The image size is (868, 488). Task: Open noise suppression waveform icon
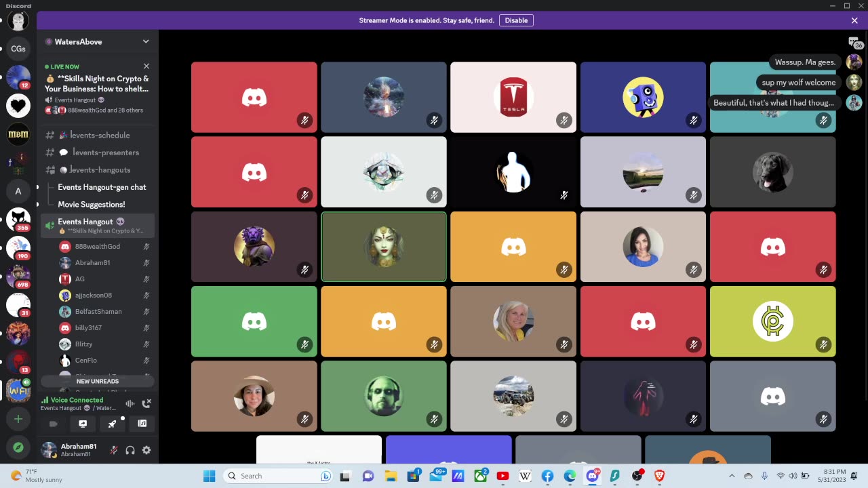(130, 403)
